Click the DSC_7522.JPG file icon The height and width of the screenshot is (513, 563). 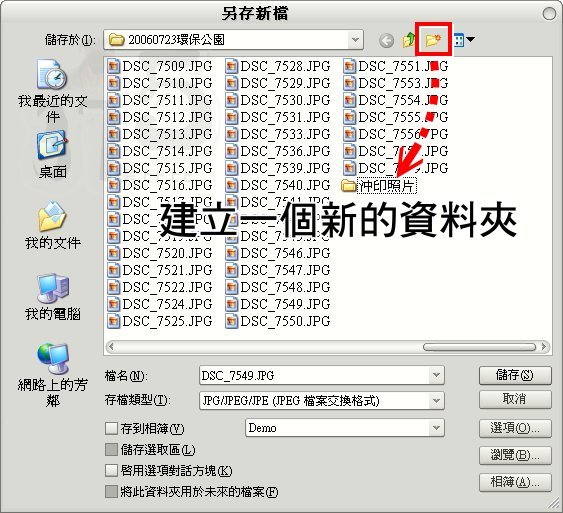(113, 287)
